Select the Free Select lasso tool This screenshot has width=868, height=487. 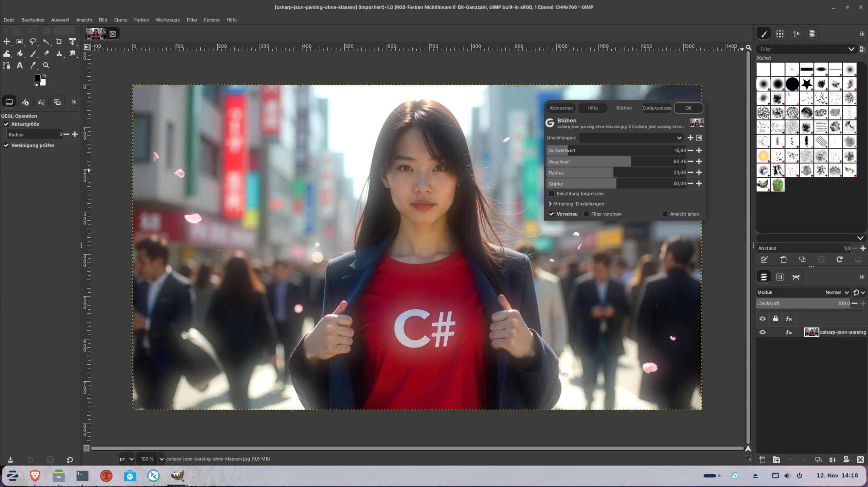(x=33, y=42)
